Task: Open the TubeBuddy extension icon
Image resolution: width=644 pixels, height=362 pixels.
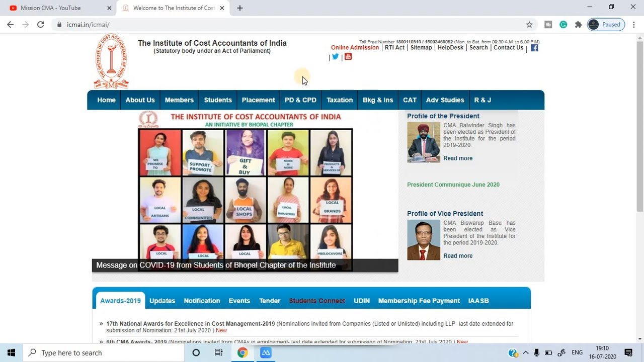Action: click(x=548, y=24)
